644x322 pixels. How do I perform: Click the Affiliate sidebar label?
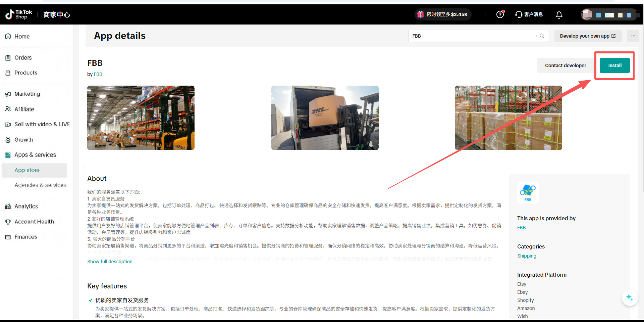(24, 109)
